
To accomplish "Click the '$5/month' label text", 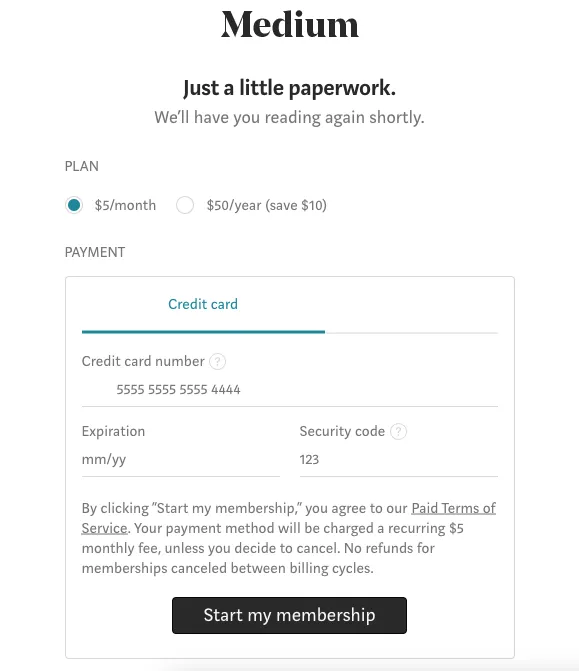I will (x=125, y=205).
